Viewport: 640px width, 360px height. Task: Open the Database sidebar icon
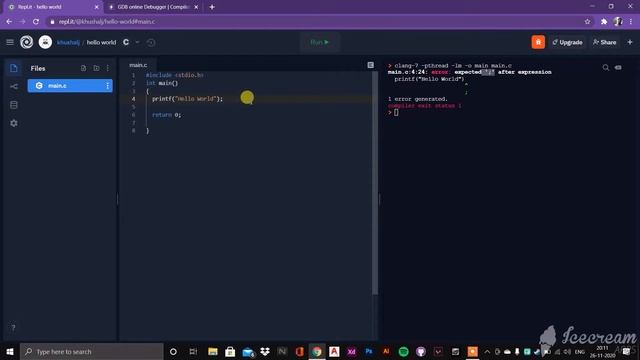13,105
